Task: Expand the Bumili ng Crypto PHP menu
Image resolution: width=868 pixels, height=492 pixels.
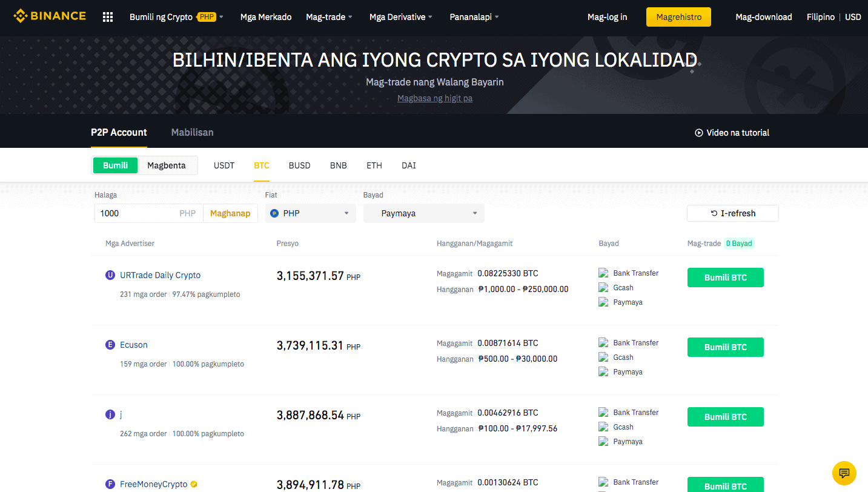Action: (x=176, y=17)
